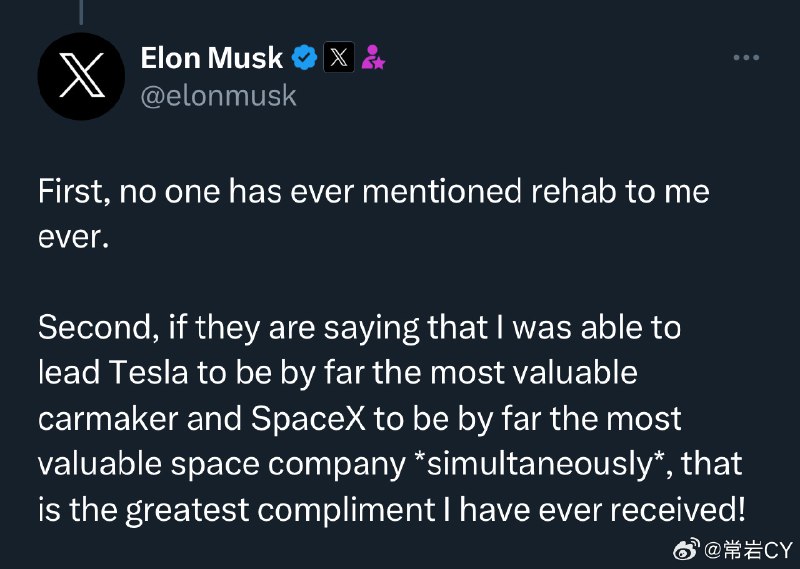800x569 pixels.
Task: Click the blue verified checkmark badge
Action: click(304, 57)
